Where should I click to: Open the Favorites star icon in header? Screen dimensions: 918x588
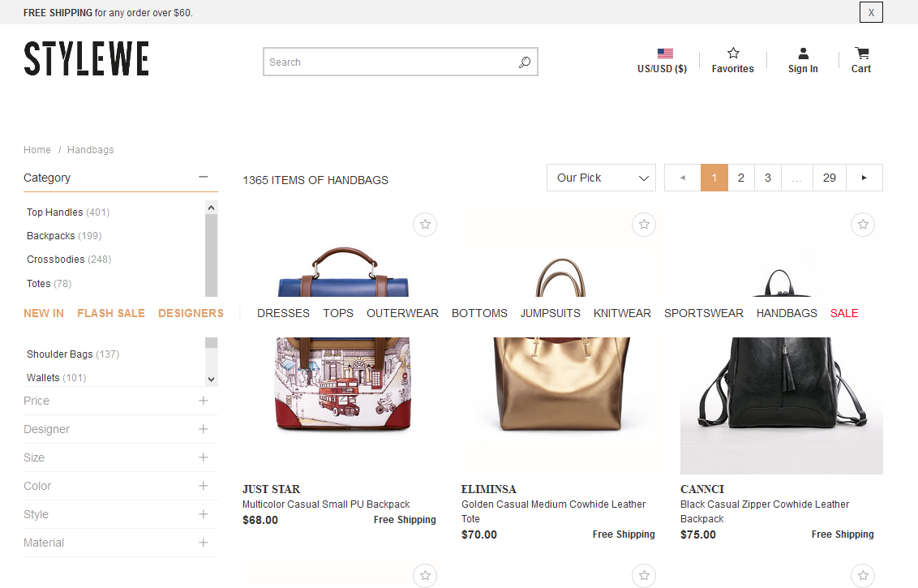pos(733,54)
